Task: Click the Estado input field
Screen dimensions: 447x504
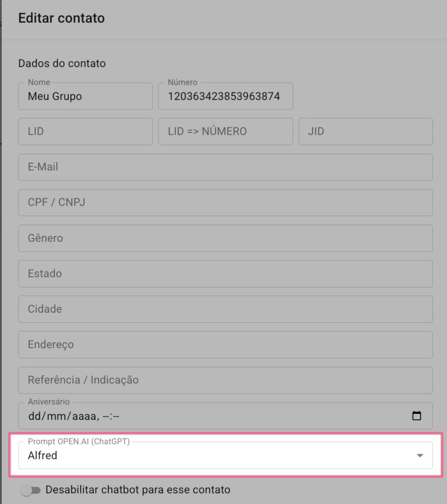Action: 225,274
